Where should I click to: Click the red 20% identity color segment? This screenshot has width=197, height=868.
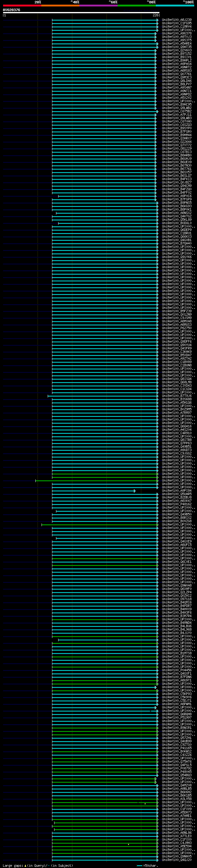[22, 6]
